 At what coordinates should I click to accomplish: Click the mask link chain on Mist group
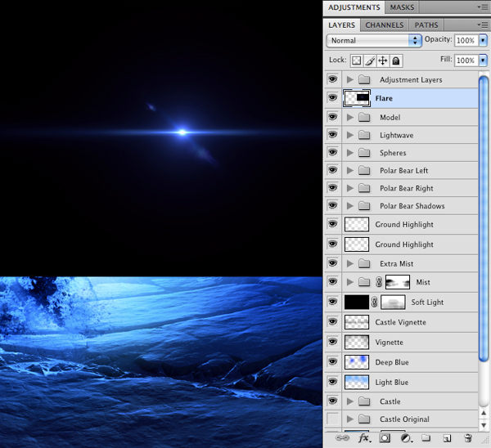(379, 282)
